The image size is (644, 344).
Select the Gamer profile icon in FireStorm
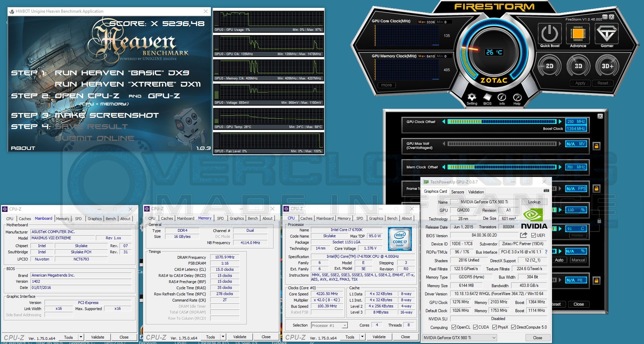tap(607, 34)
